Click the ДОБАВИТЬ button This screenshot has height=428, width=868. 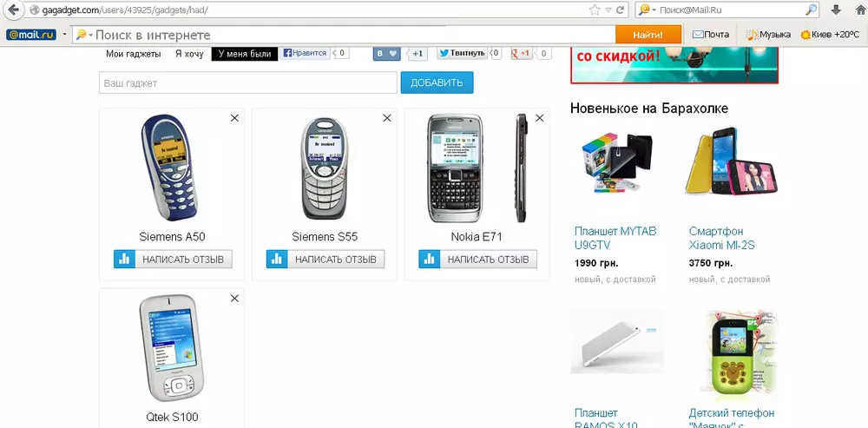[437, 83]
